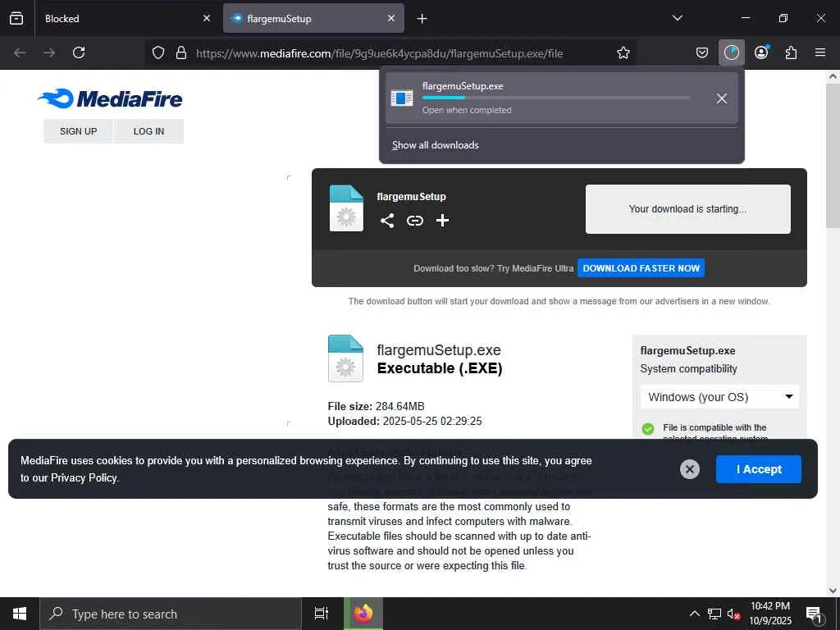The image size is (840, 630).
Task: Show hidden system tray icons
Action: pos(694,614)
